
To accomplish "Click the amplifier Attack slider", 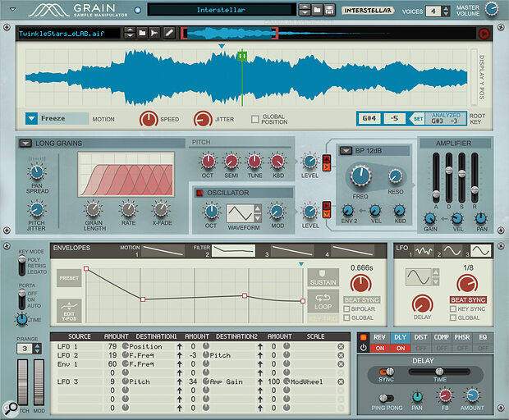I will click(x=436, y=194).
